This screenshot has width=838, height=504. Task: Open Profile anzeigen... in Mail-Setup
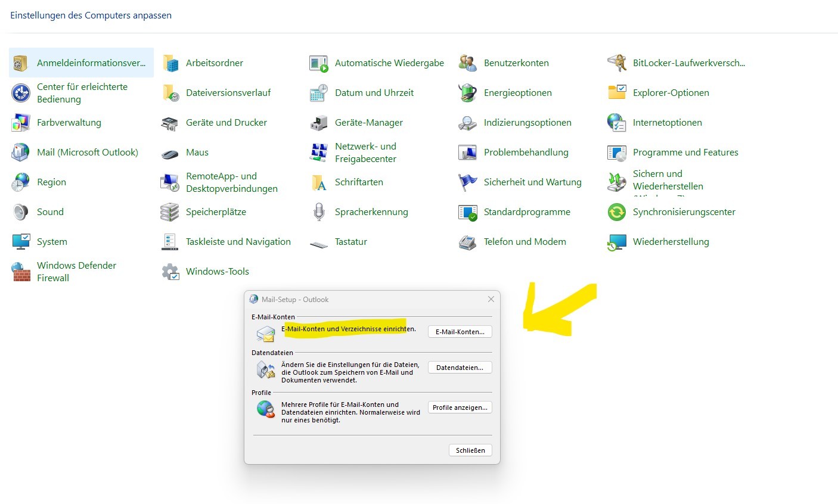click(460, 407)
